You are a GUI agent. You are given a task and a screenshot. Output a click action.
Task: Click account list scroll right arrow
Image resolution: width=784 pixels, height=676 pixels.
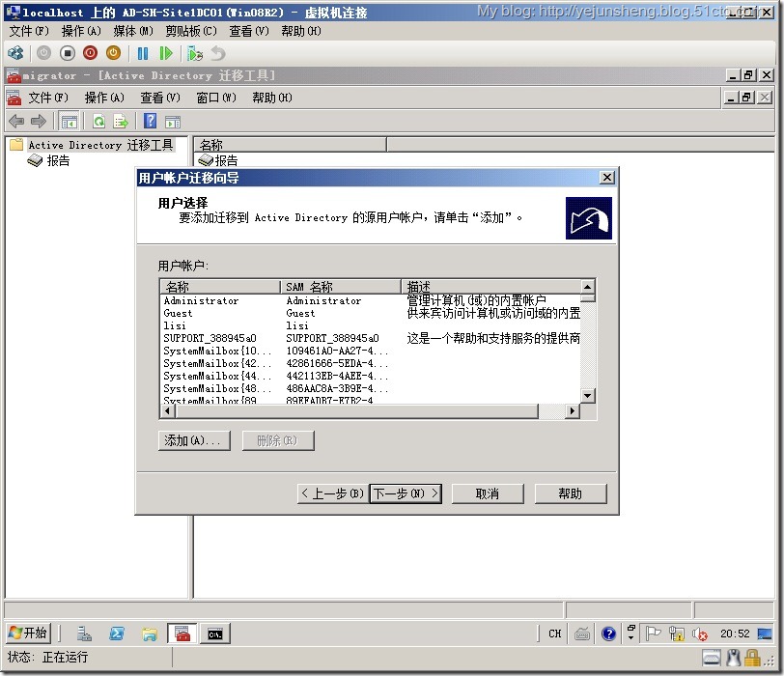click(x=572, y=411)
